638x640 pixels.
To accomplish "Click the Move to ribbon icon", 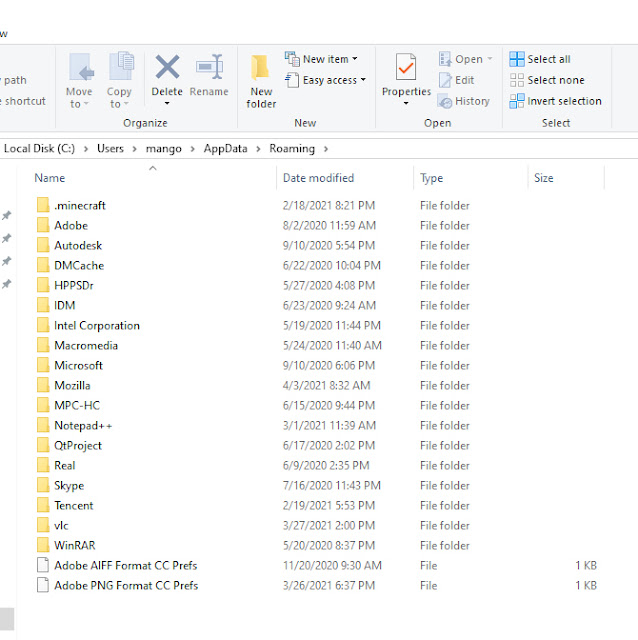I will pyautogui.click(x=81, y=67).
